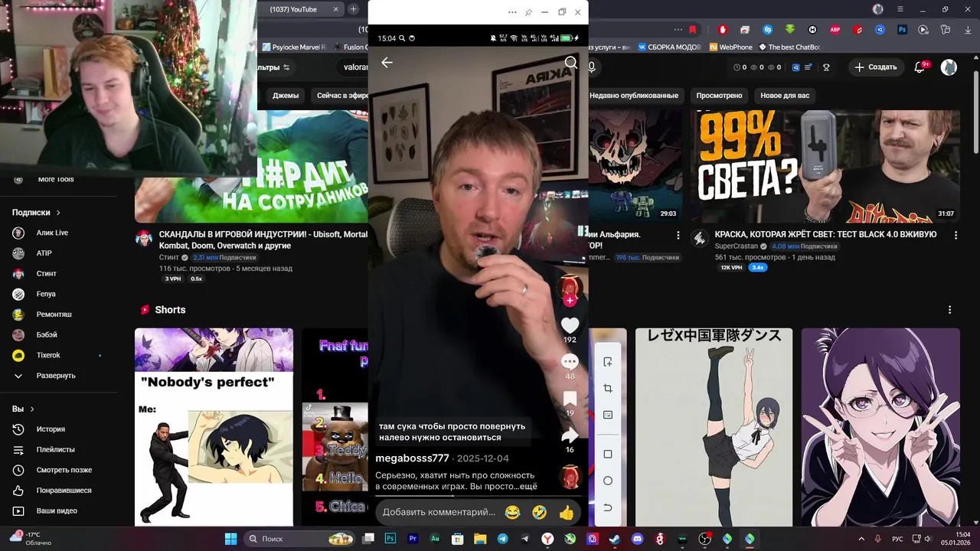Image resolution: width=980 pixels, height=551 pixels.
Task: Bookmark the TikTok video
Action: [x=570, y=399]
